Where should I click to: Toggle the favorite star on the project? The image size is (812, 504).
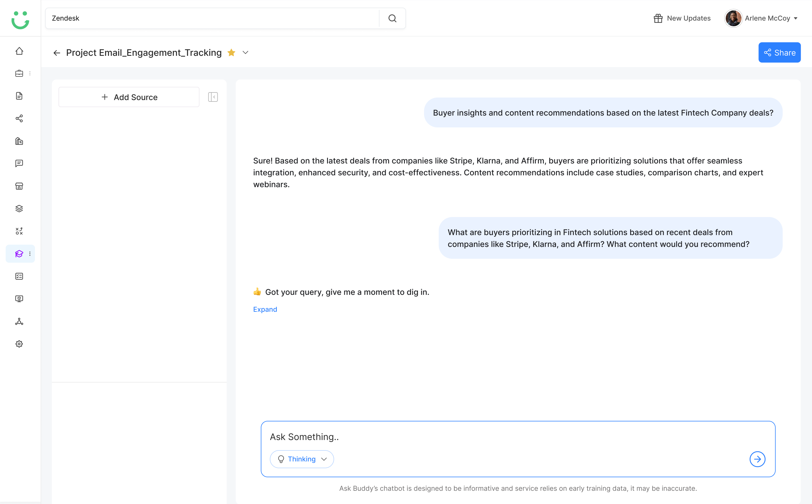click(231, 53)
